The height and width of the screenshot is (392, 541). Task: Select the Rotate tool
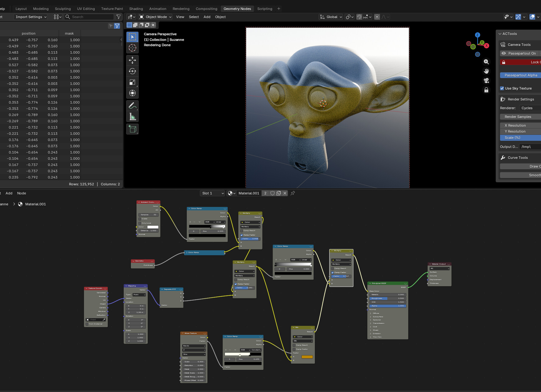132,71
